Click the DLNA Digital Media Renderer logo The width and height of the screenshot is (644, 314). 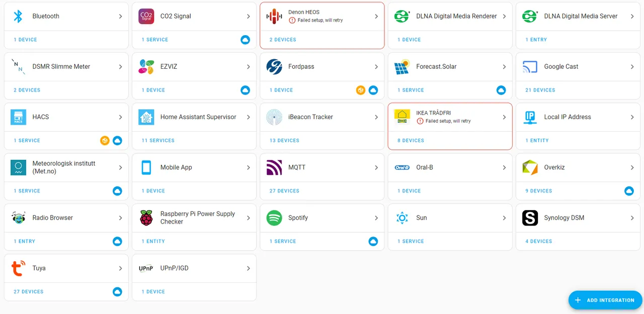(x=402, y=16)
